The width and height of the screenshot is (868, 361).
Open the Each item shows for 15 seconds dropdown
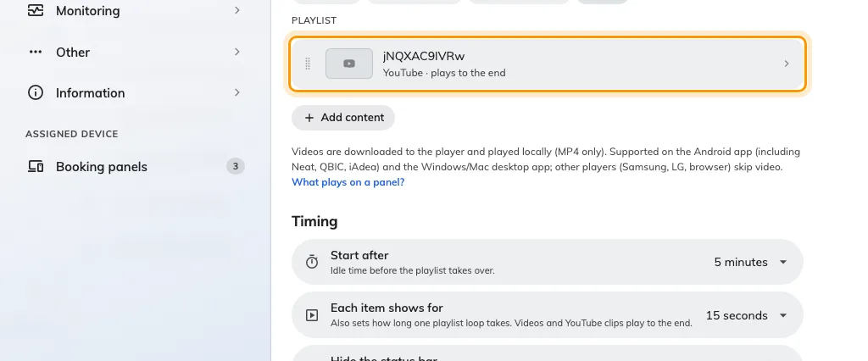coord(547,315)
